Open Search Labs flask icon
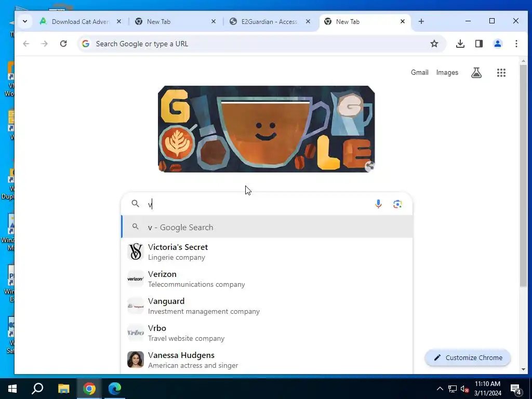 click(x=476, y=72)
